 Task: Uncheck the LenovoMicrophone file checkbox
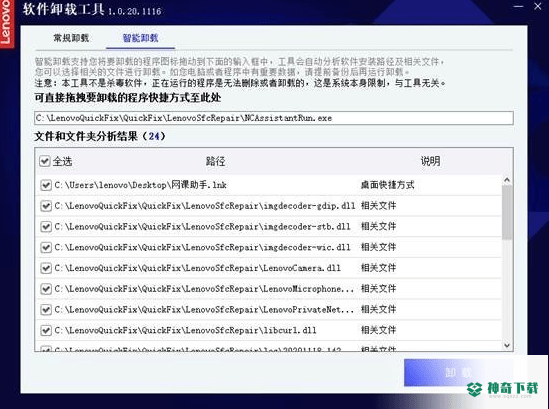pos(46,289)
